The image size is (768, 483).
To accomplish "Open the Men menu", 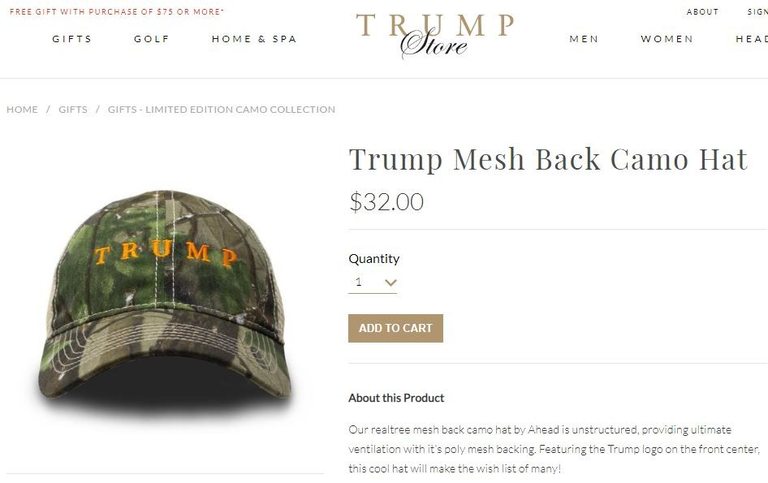I will [x=584, y=39].
